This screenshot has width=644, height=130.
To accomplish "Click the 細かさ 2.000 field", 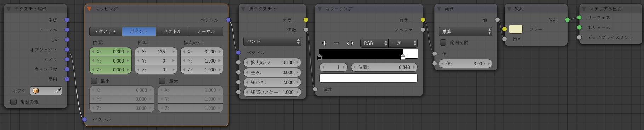I will [x=272, y=82].
